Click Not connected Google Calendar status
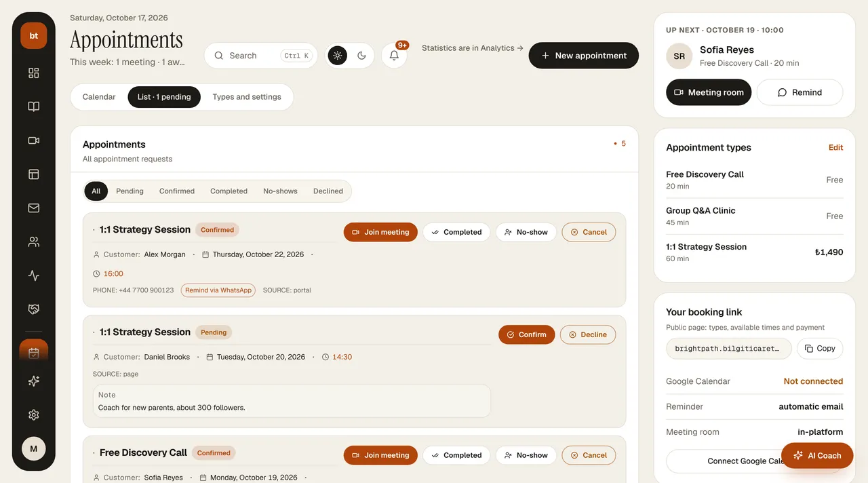 813,381
